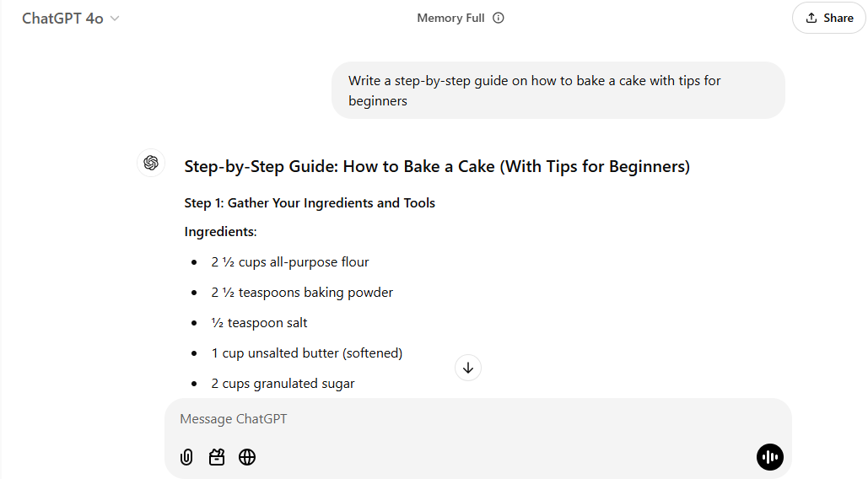Enable web search with the globe icon

247,457
